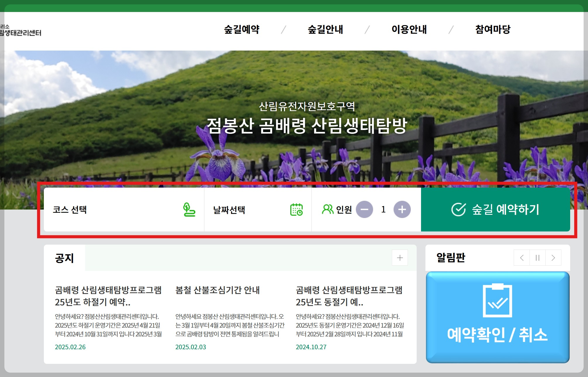Click the 예약확인 / 취소 banner
The height and width of the screenshot is (377, 588).
(x=497, y=317)
